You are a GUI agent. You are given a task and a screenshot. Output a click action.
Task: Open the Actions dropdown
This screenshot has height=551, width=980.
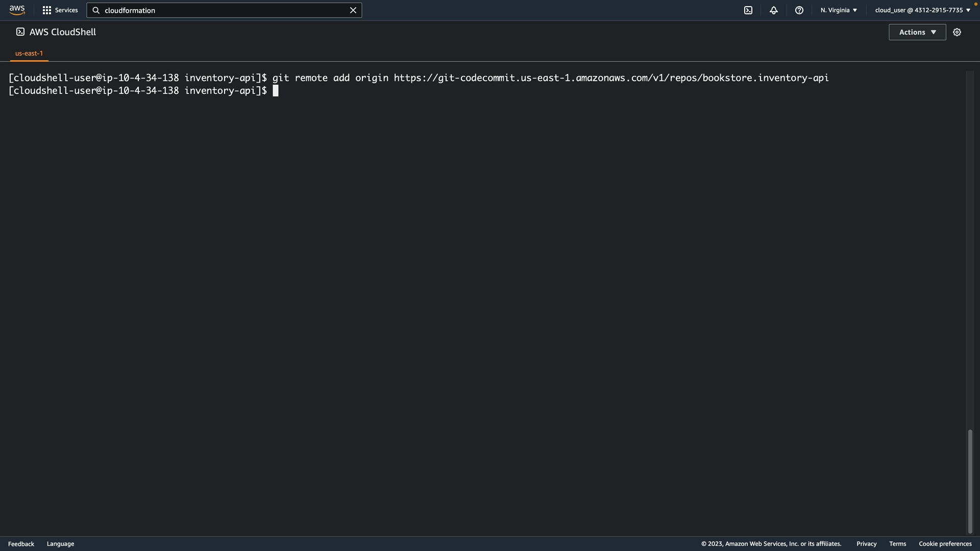917,32
